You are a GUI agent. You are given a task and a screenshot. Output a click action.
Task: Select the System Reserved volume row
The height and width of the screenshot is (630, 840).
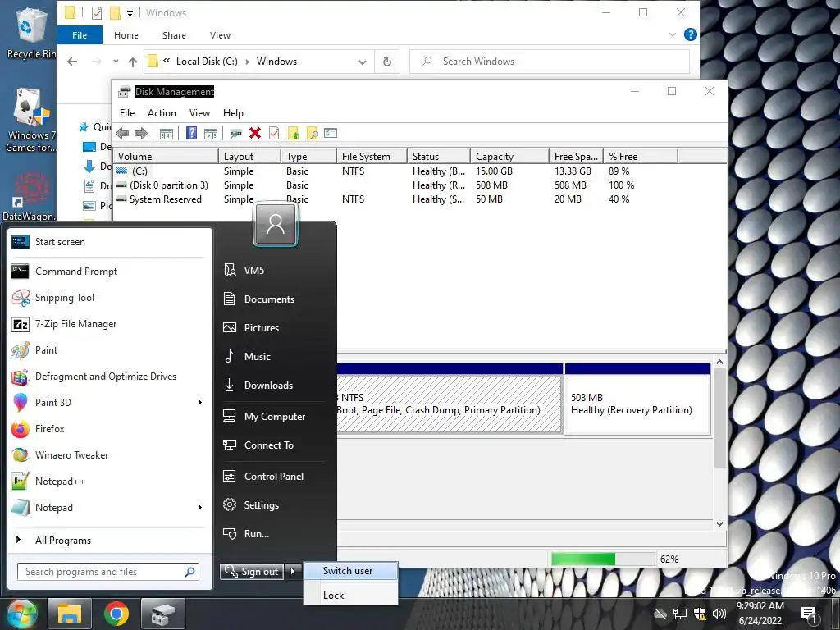click(x=395, y=199)
